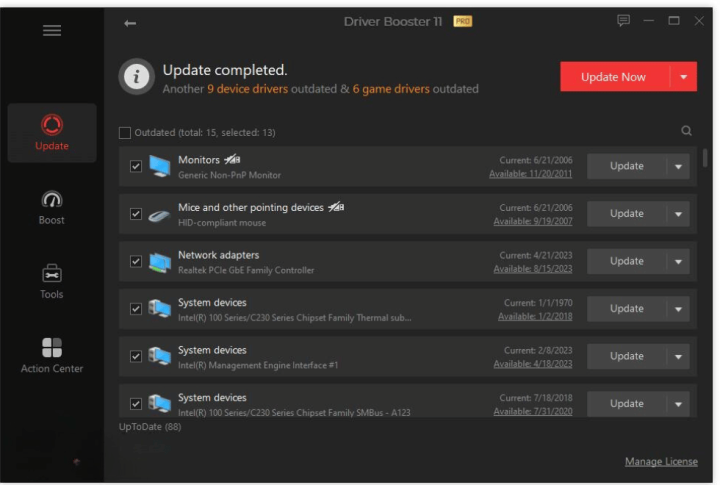Uncheck the Monitors driver checkbox
Viewport: 720px width, 485px height.
tap(136, 166)
